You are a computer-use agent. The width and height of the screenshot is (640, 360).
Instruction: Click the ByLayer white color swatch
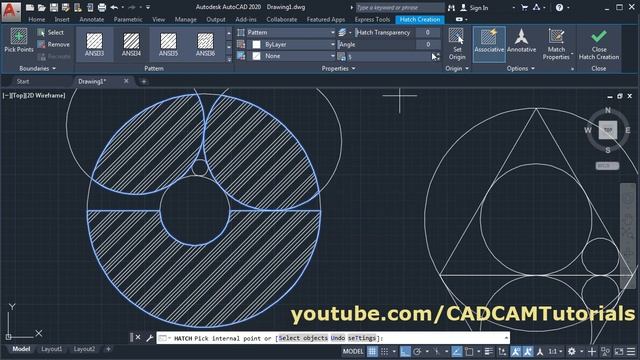tap(256, 44)
